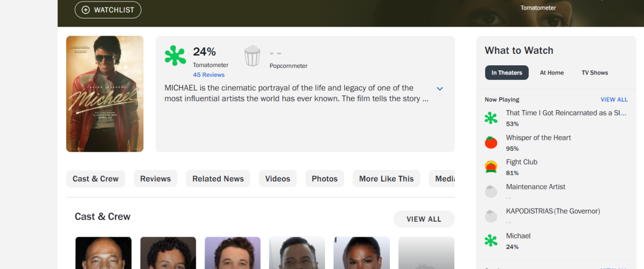Click the empty popcorn bucket Popcornmeter icon
The image size is (644, 269).
click(252, 56)
